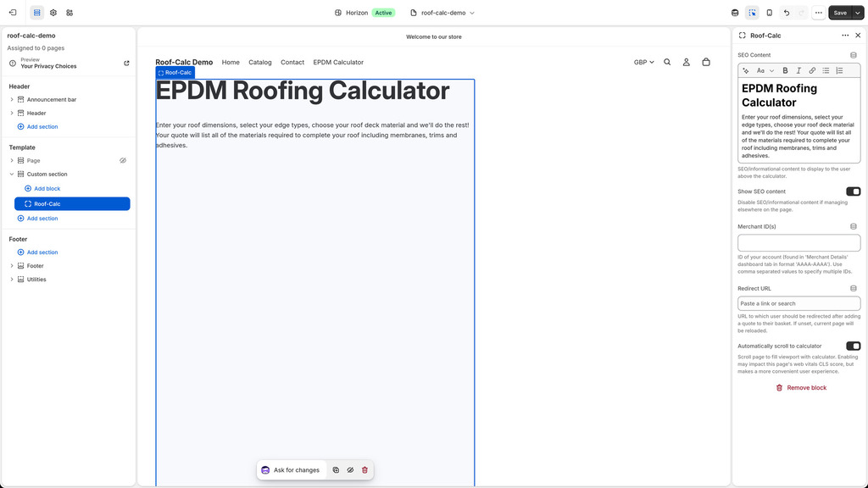
Task: Click the Roof-Calc Demo store logo
Action: [184, 62]
